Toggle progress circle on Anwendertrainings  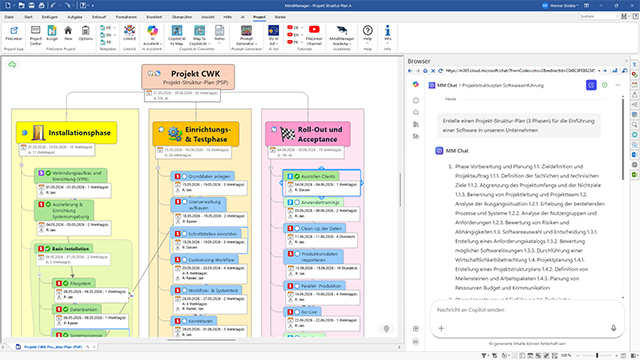coord(297,202)
